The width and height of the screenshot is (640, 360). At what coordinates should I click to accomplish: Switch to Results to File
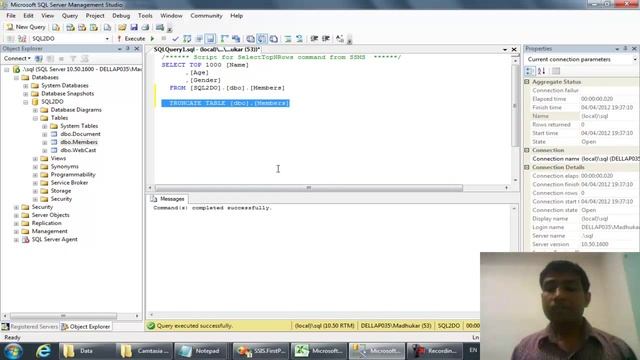273,39
